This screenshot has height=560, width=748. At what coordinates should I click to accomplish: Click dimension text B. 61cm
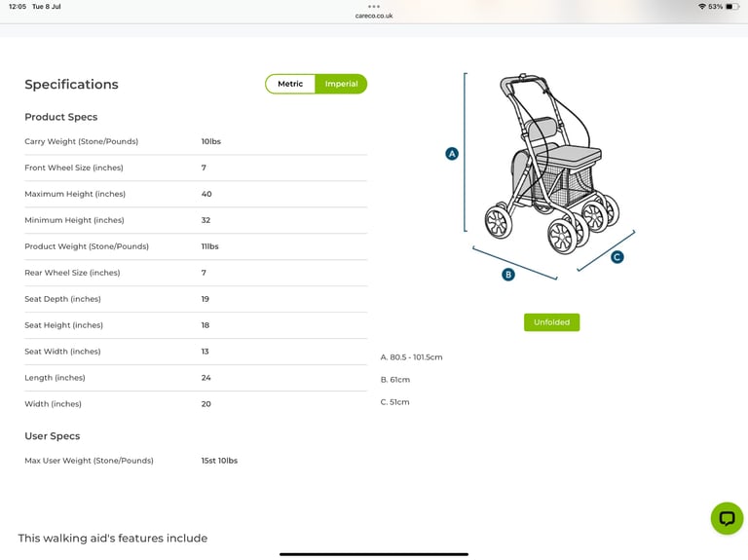coord(395,380)
